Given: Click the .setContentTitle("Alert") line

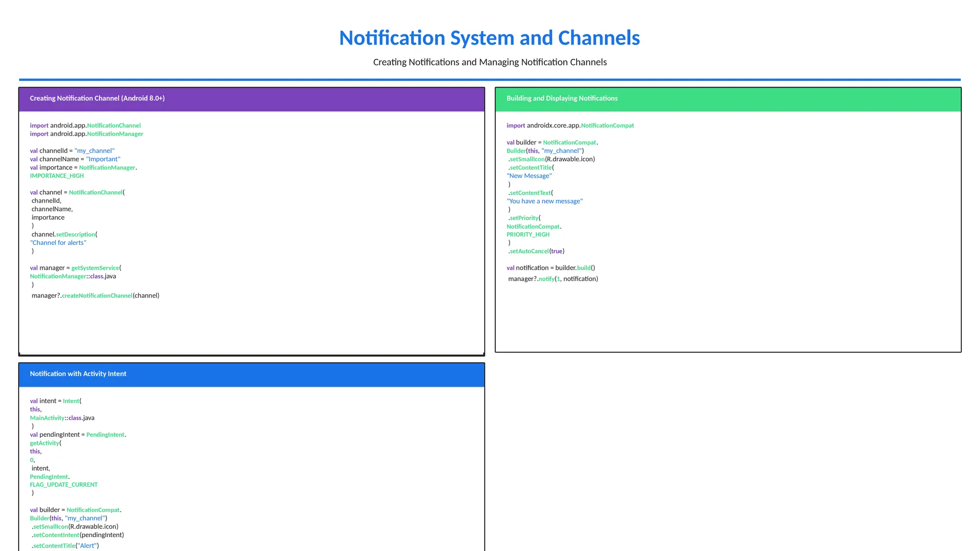Looking at the screenshot, I should [66, 546].
